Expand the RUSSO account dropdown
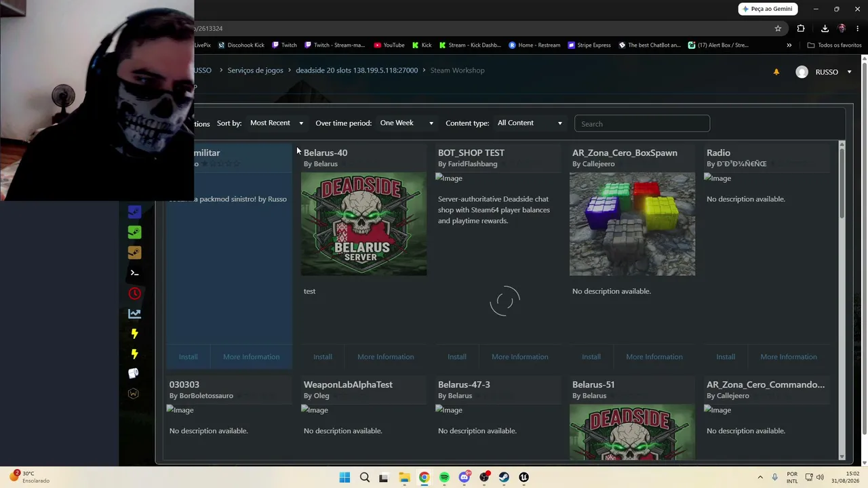The height and width of the screenshot is (488, 868). (849, 72)
